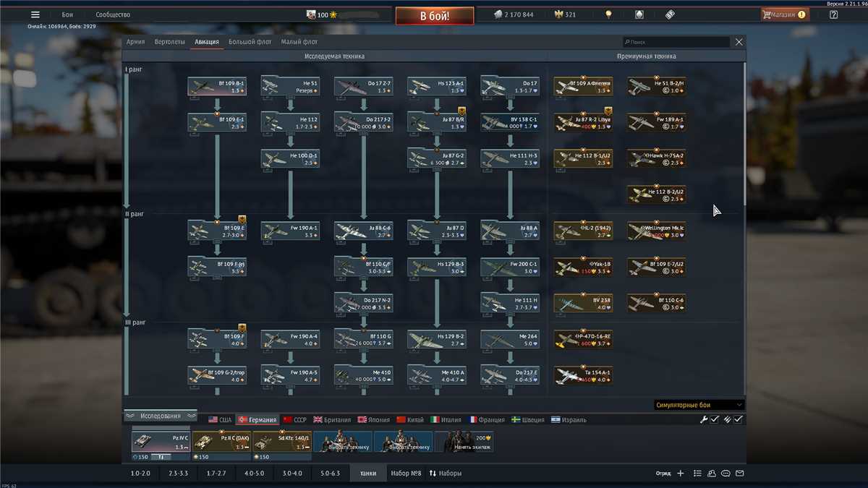The width and height of the screenshot is (868, 488).
Task: Select the premium Fw 189 A-1
Action: 656,123
